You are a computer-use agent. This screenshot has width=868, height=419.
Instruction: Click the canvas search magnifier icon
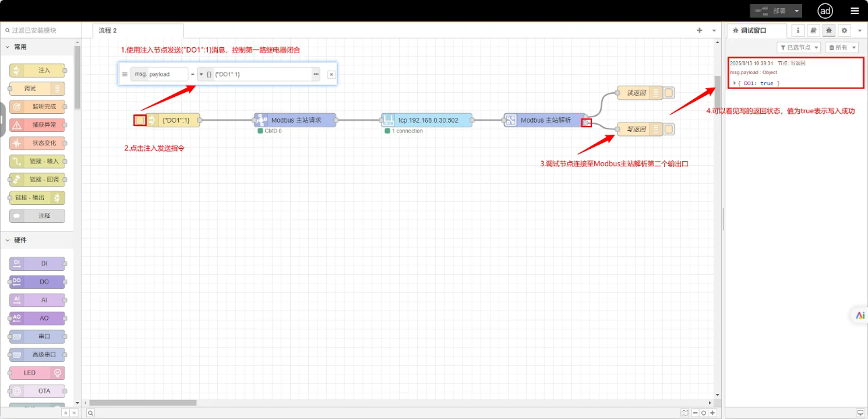click(x=90, y=413)
